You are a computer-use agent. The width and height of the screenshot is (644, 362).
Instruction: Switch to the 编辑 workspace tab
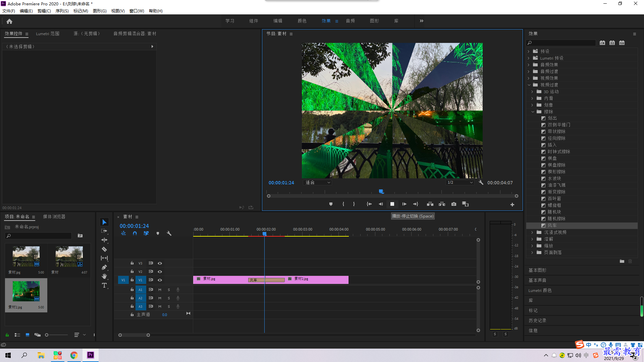[x=278, y=21]
